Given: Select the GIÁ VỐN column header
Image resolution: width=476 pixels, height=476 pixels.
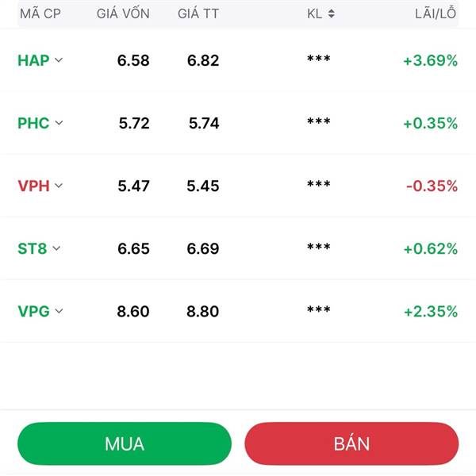Looking at the screenshot, I should point(123,13).
